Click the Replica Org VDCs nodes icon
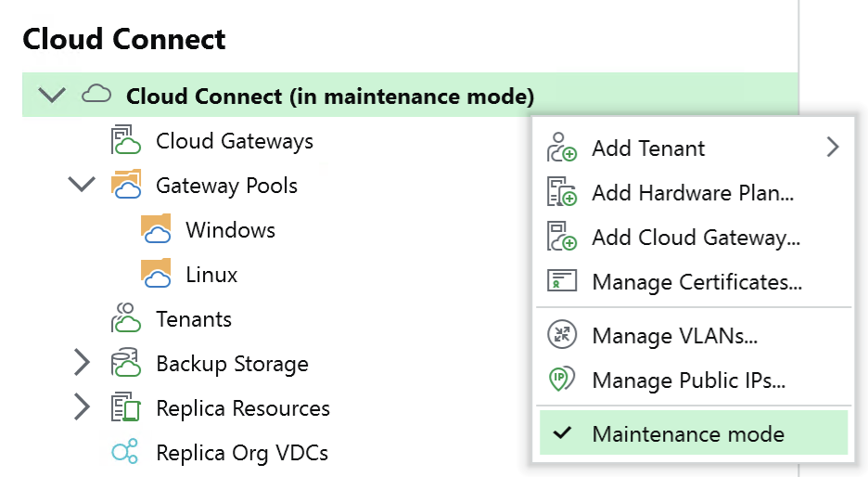 click(124, 452)
